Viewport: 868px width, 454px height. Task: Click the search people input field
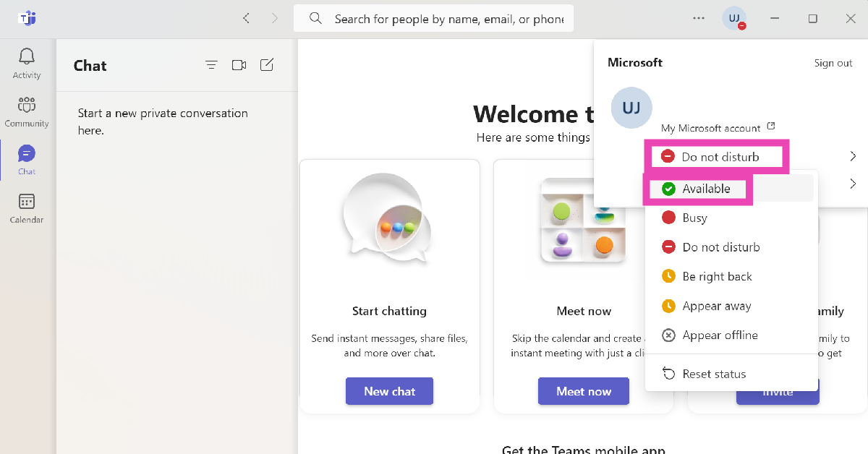(x=448, y=19)
